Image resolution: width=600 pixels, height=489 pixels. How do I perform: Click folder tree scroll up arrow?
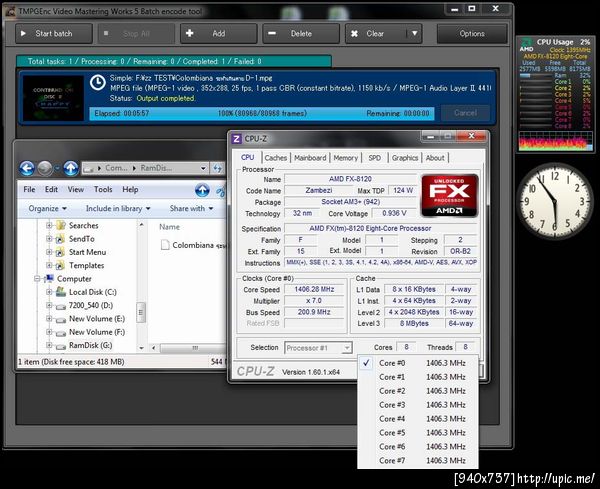pyautogui.click(x=141, y=225)
